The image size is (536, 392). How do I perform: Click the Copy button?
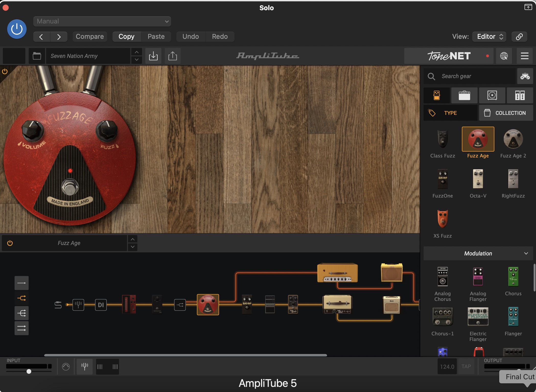126,37
